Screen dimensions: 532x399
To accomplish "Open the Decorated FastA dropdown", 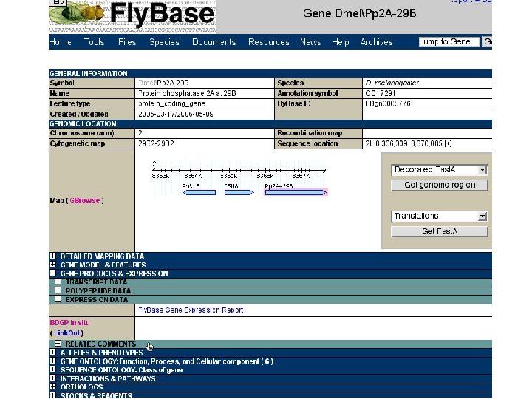I will pos(440,170).
